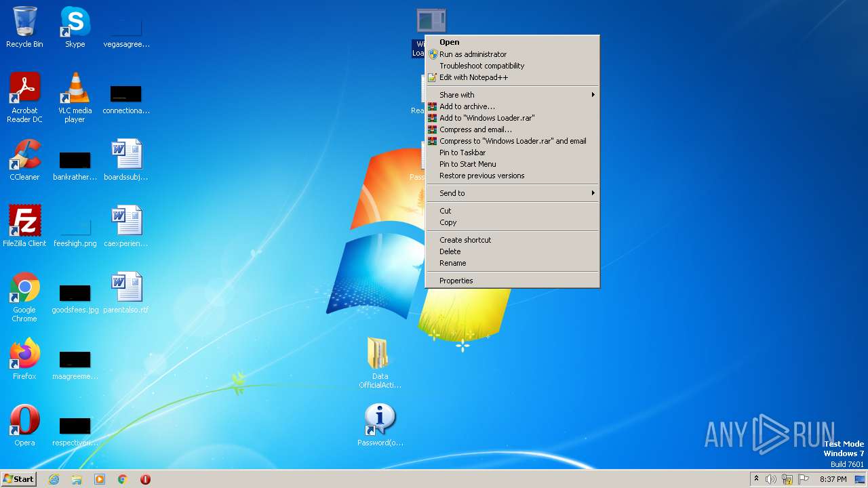This screenshot has height=488, width=868.
Task: Select the vegasagree… file icon
Action: pos(126,28)
